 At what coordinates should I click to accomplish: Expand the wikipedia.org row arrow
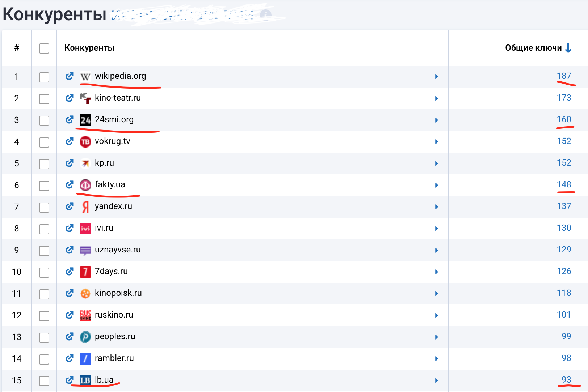(x=437, y=77)
